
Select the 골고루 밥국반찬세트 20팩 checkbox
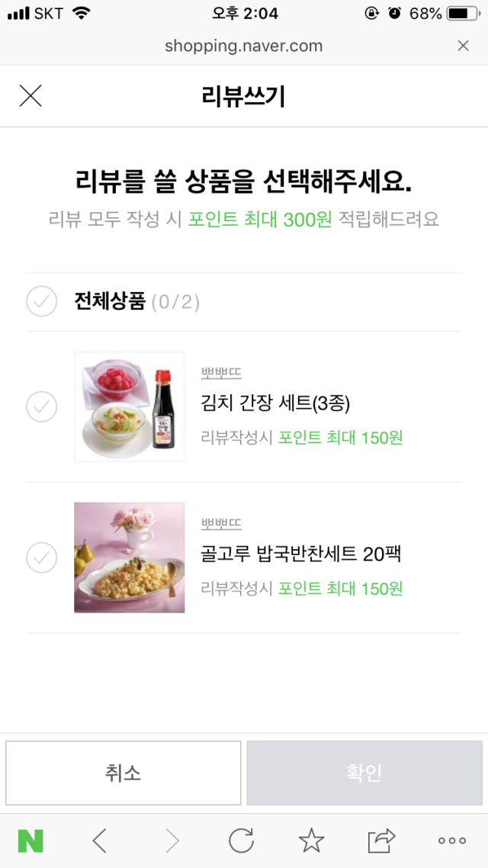pyautogui.click(x=41, y=558)
